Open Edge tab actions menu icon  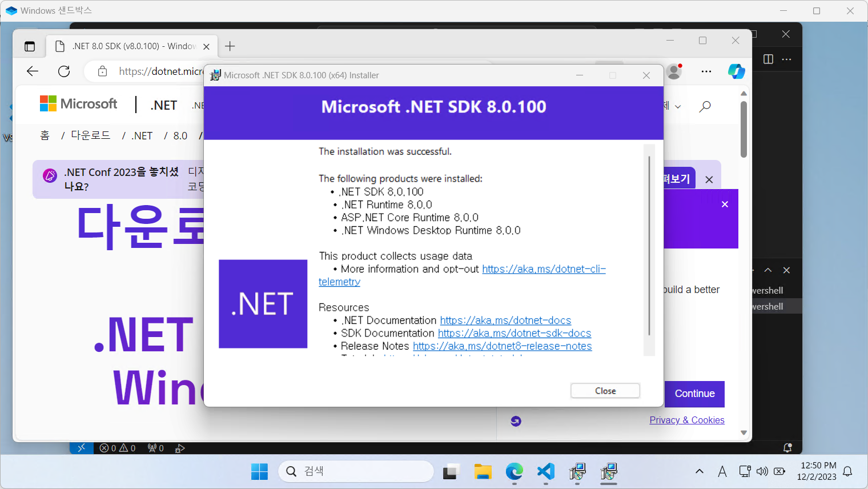tap(30, 46)
